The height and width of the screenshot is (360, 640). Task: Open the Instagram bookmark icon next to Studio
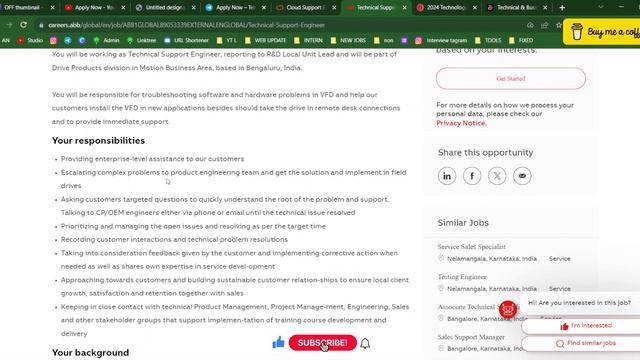click(x=53, y=40)
